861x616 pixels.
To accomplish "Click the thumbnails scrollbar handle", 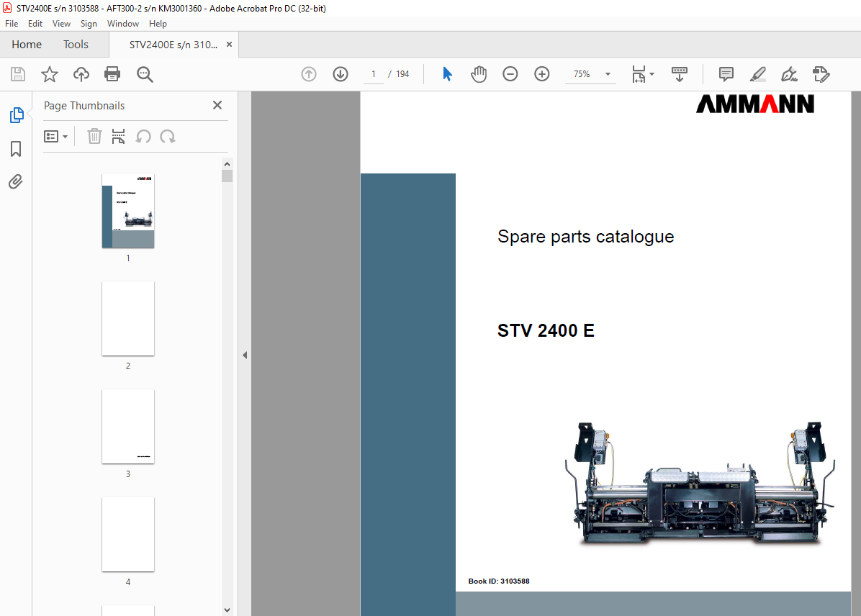I will [227, 176].
